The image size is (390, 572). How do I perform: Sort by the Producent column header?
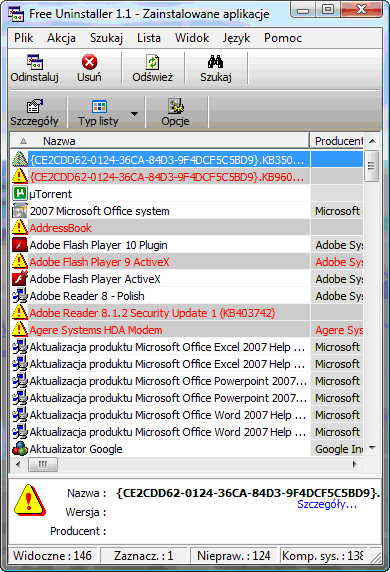click(336, 141)
